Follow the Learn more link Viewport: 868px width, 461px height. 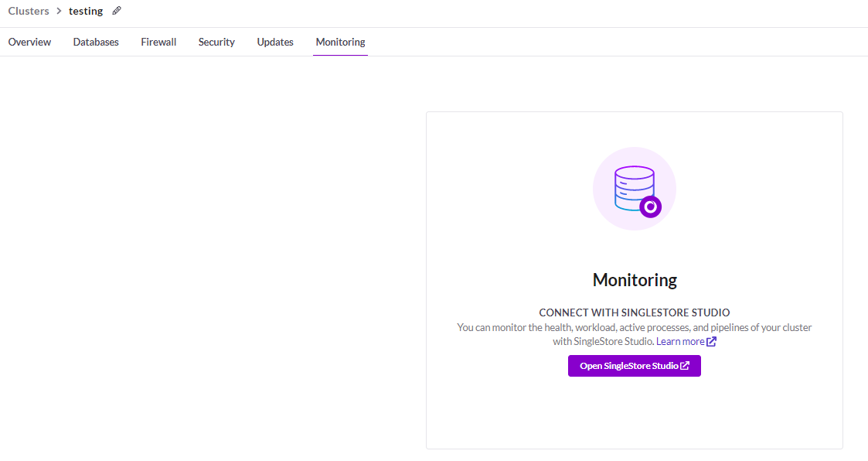[680, 341]
